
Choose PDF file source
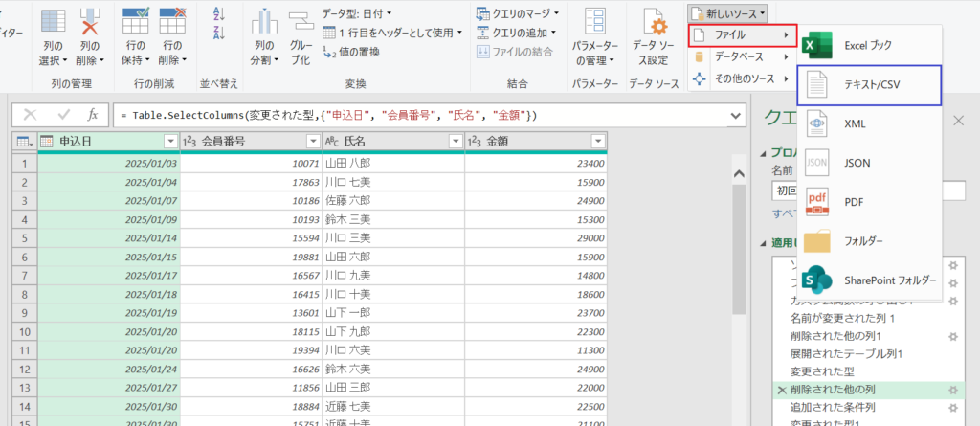click(x=869, y=202)
